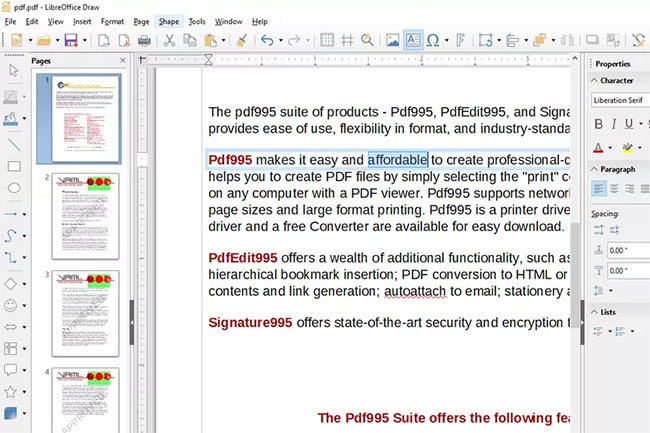Screen dimensions: 650x433
Task: Open the File menu
Action: (10, 22)
